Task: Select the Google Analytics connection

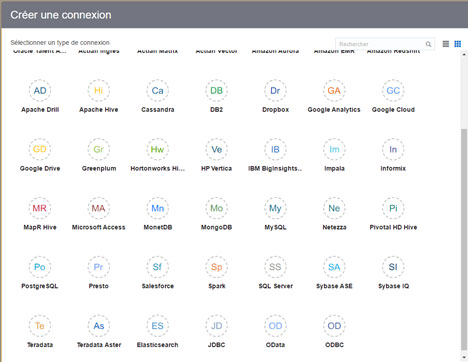Action: click(334, 90)
